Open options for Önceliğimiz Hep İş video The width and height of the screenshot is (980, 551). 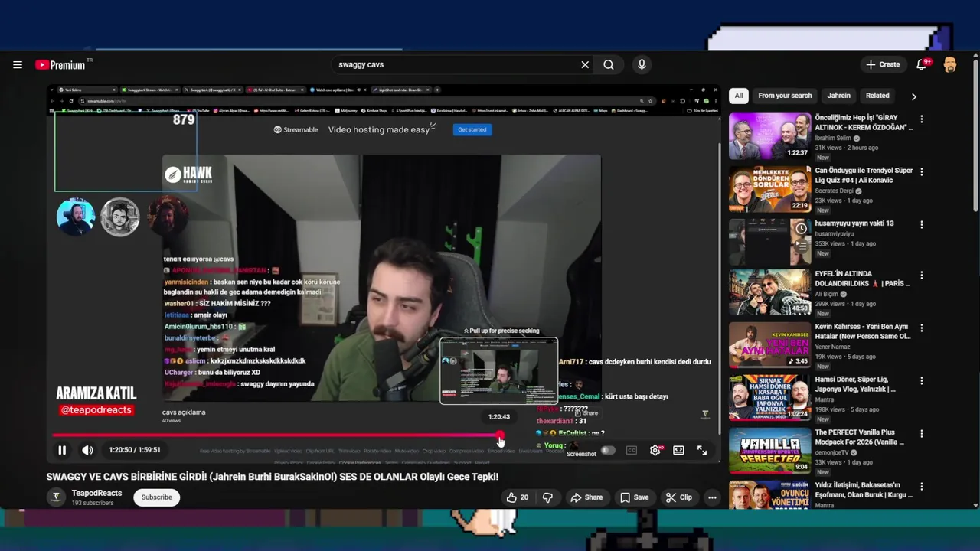tap(922, 119)
